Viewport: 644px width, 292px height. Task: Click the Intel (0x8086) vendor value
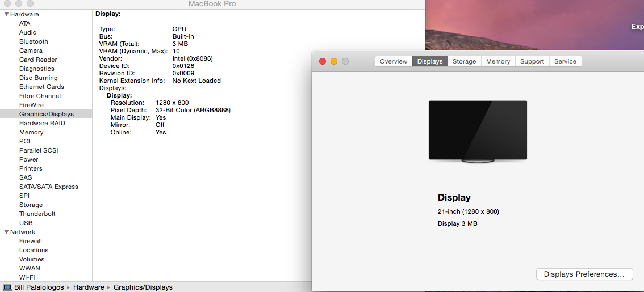pyautogui.click(x=193, y=58)
